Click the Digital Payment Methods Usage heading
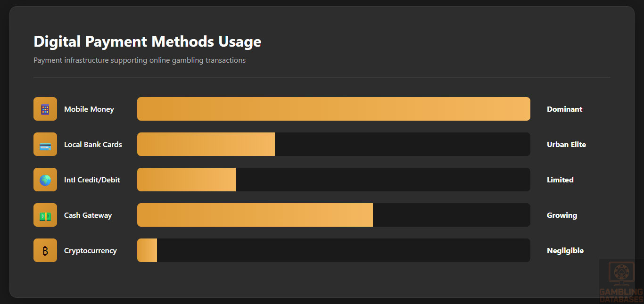Screen dimensions: 644x304 pos(147,41)
